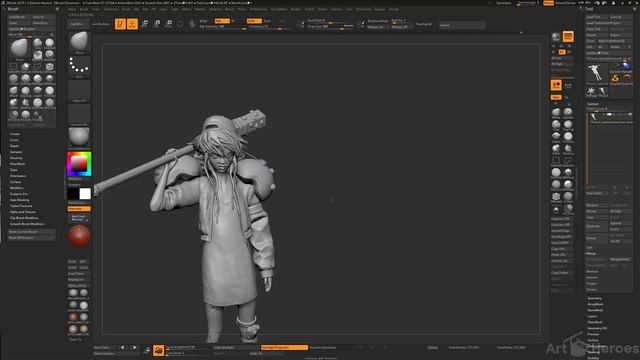The image size is (640, 360).
Task: Go to next stored camera arrow
Action: 134,348
